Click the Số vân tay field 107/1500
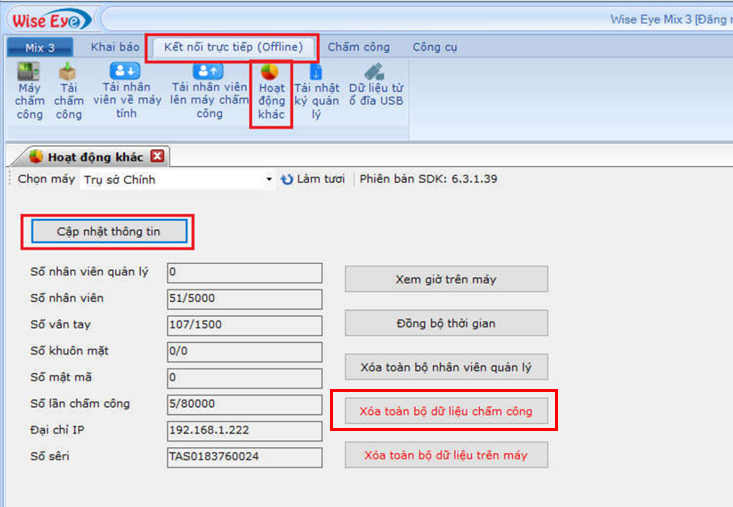 pos(244,325)
